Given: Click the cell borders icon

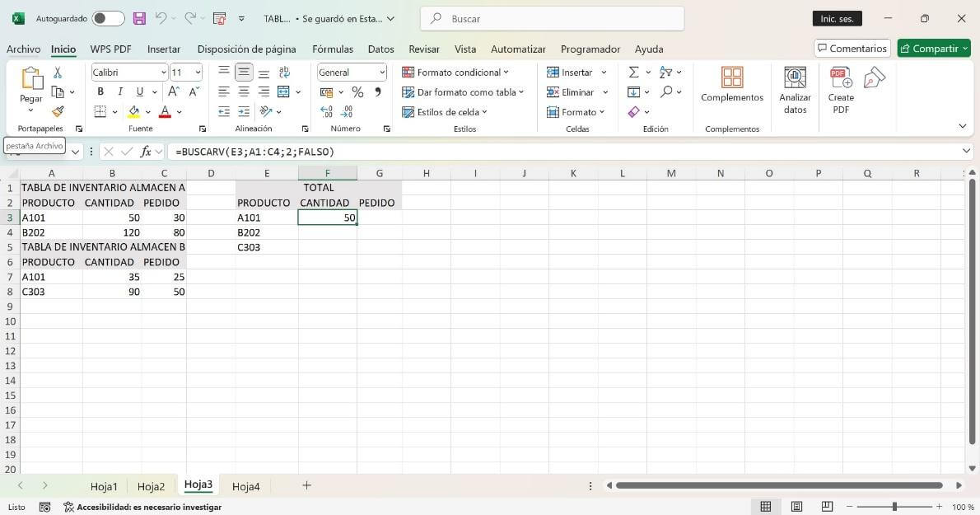Looking at the screenshot, I should click(x=100, y=112).
